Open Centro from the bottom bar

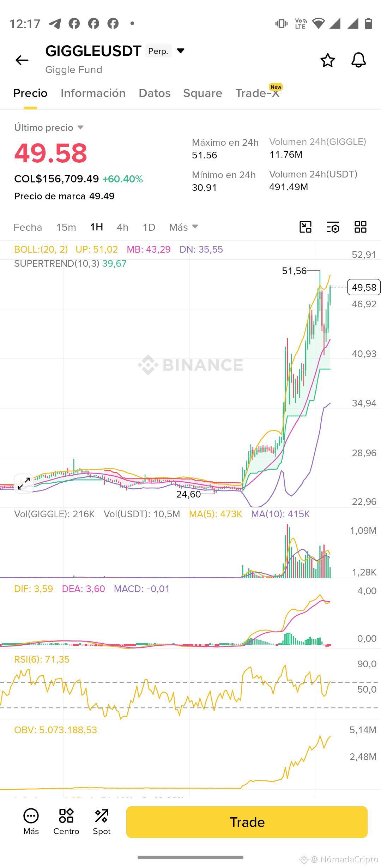click(66, 822)
